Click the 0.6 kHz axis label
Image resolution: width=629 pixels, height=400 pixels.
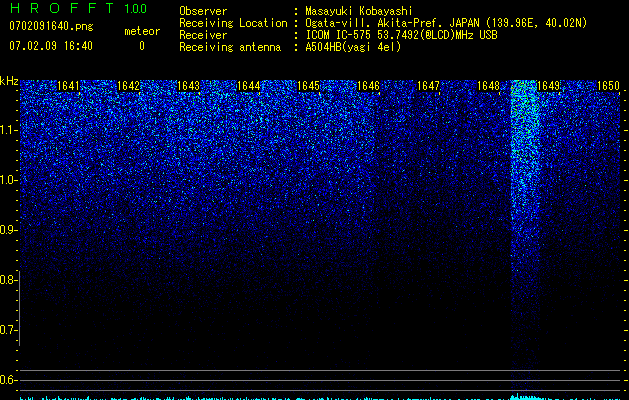coord(8,380)
